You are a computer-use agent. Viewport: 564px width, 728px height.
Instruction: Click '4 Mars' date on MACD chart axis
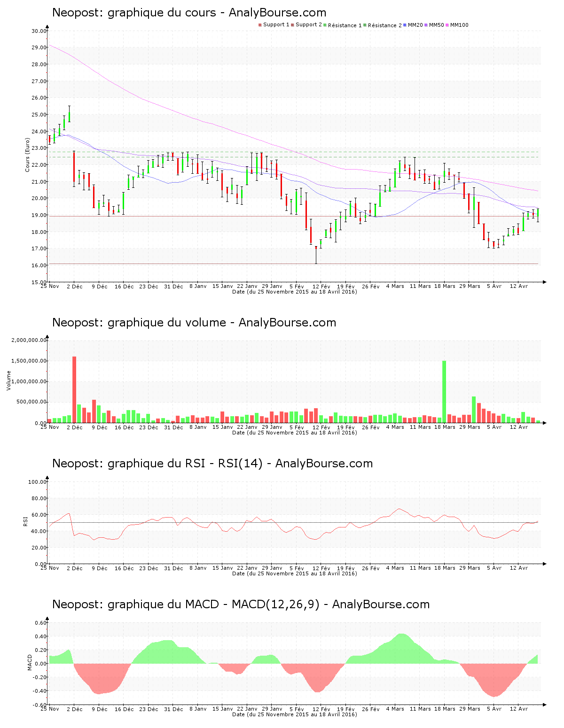tap(395, 709)
